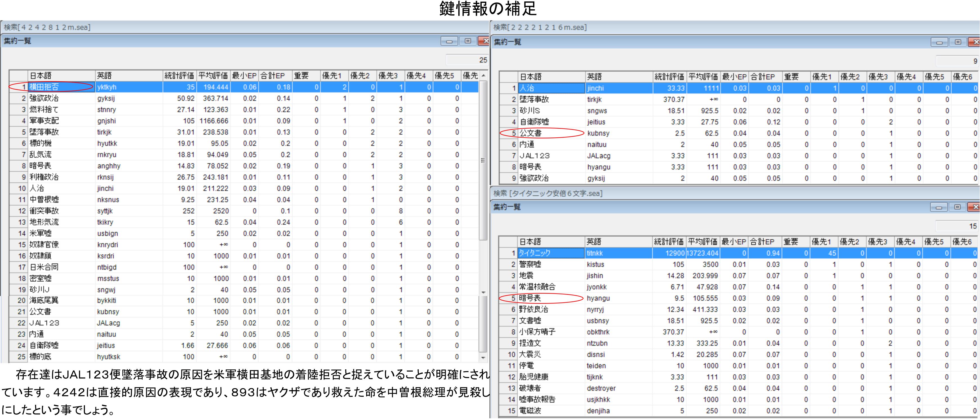The height and width of the screenshot is (420, 980).
Task: Click the count field showing 15
Action: 956,226
